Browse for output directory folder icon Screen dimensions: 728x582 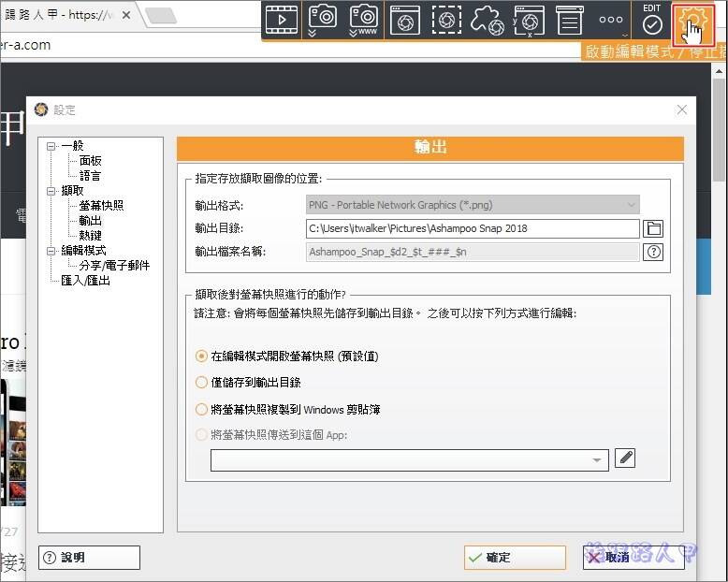pos(653,228)
